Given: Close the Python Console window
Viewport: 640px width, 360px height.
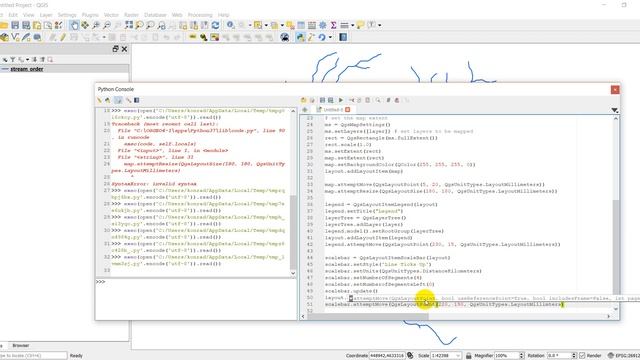Looking at the screenshot, I should pyautogui.click(x=615, y=89).
